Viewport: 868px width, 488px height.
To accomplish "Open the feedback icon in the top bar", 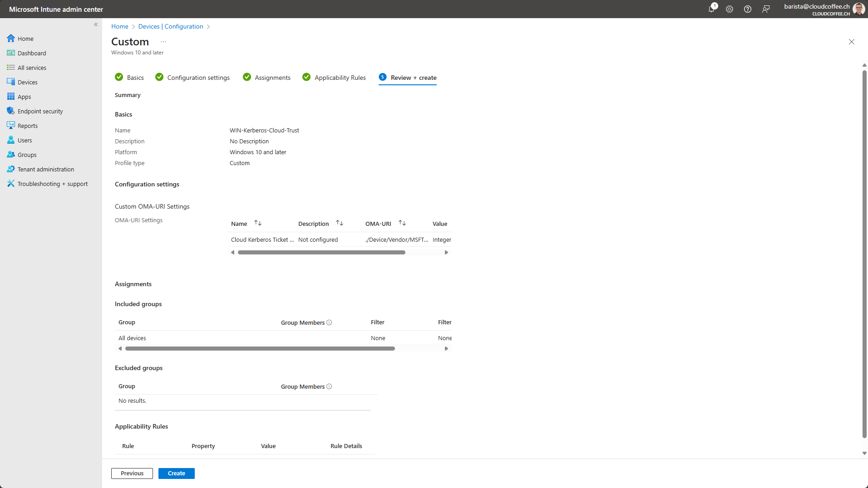I will tap(766, 9).
